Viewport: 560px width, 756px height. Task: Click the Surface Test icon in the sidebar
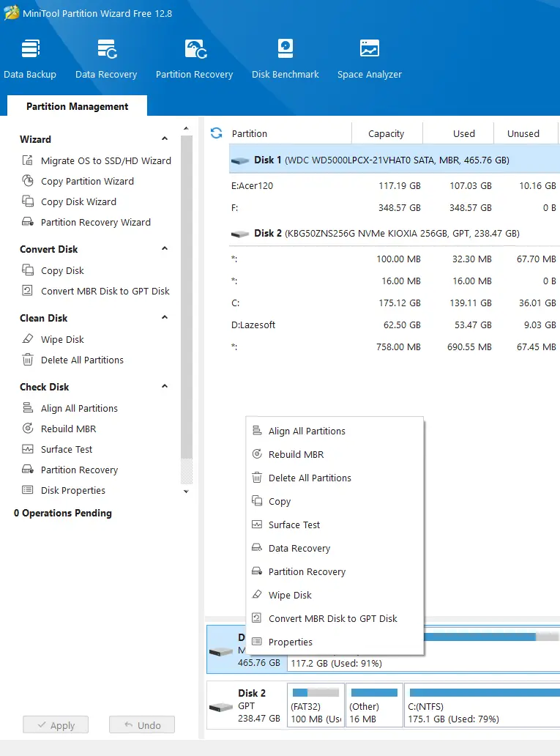pyautogui.click(x=28, y=449)
